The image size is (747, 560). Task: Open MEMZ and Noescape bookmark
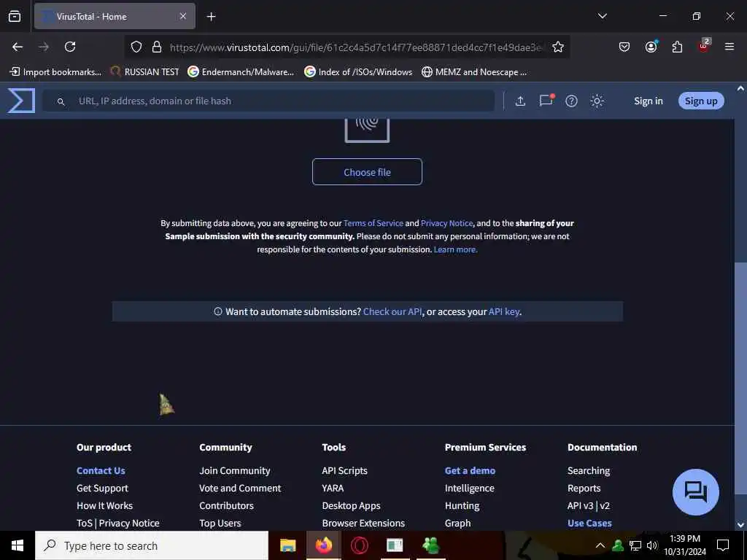[x=474, y=72]
